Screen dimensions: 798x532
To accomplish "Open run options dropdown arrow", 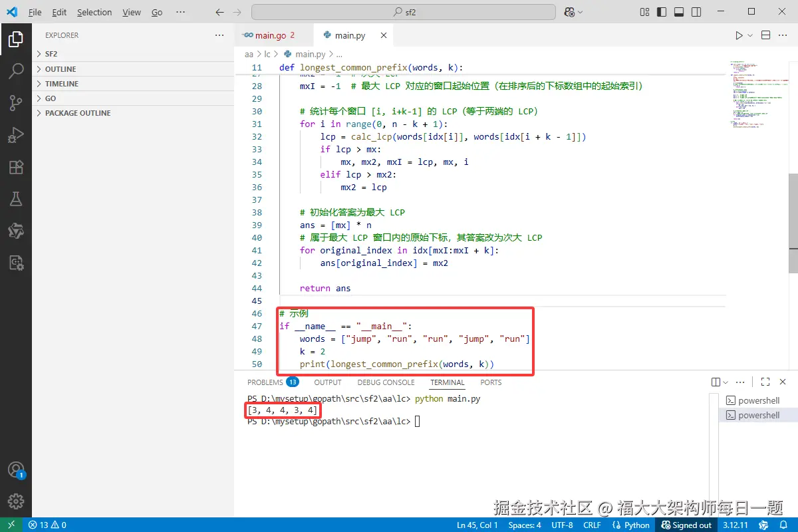I will click(750, 35).
